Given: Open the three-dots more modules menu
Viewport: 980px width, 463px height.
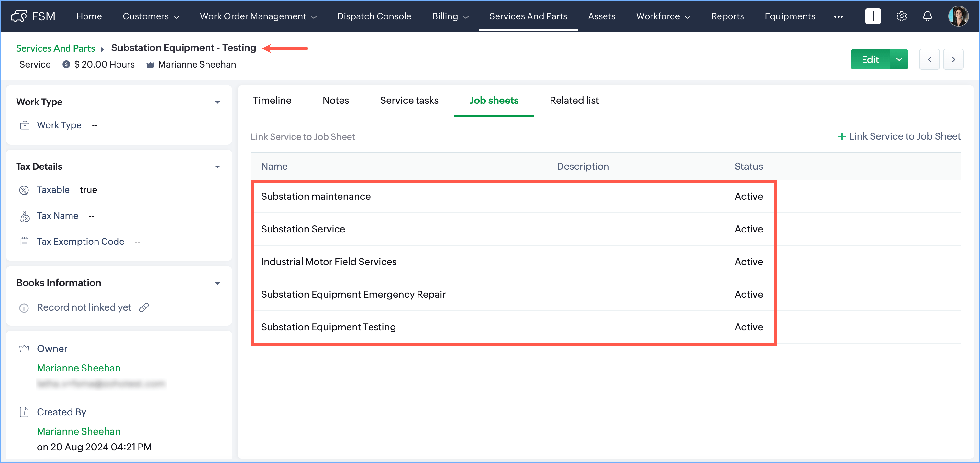Looking at the screenshot, I should [x=838, y=16].
